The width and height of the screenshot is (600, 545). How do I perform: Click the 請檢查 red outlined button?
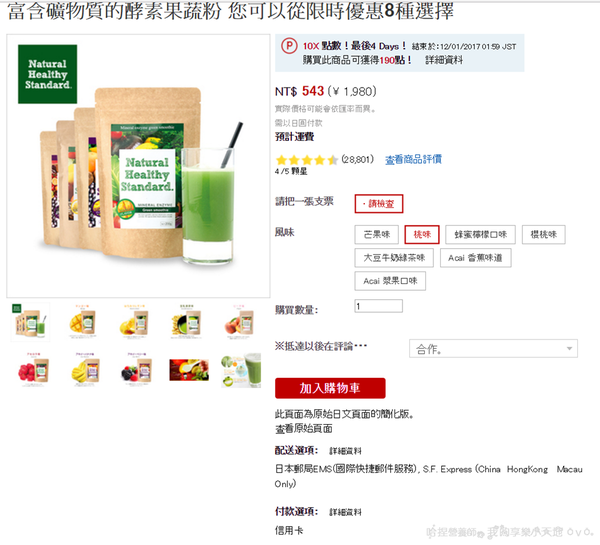(378, 204)
